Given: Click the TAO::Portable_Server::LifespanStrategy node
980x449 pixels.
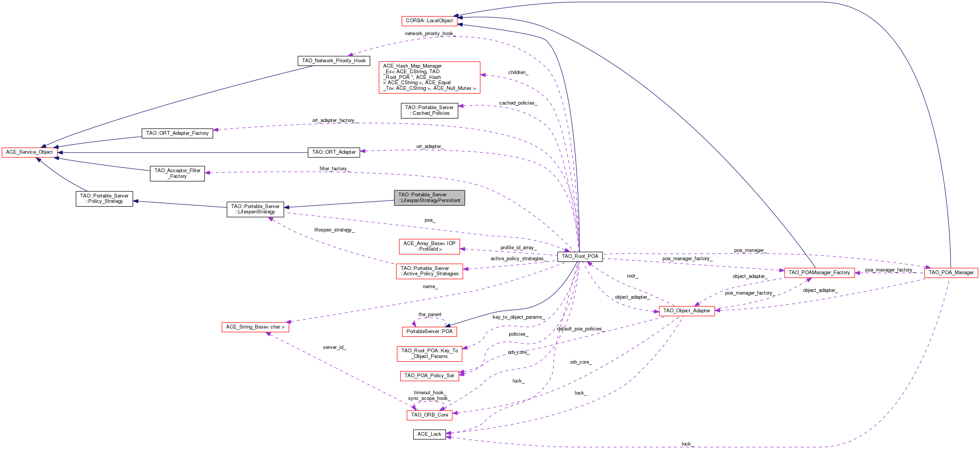Looking at the screenshot, I should point(255,209).
